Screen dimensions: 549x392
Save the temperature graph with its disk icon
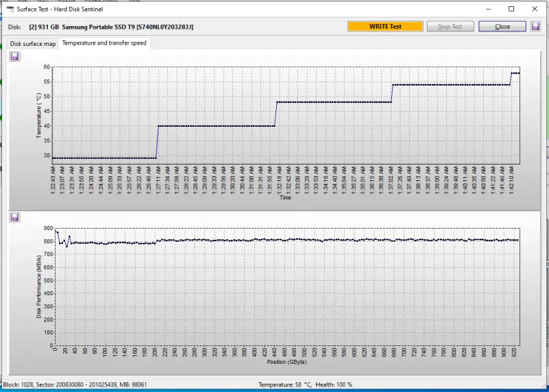tap(14, 56)
